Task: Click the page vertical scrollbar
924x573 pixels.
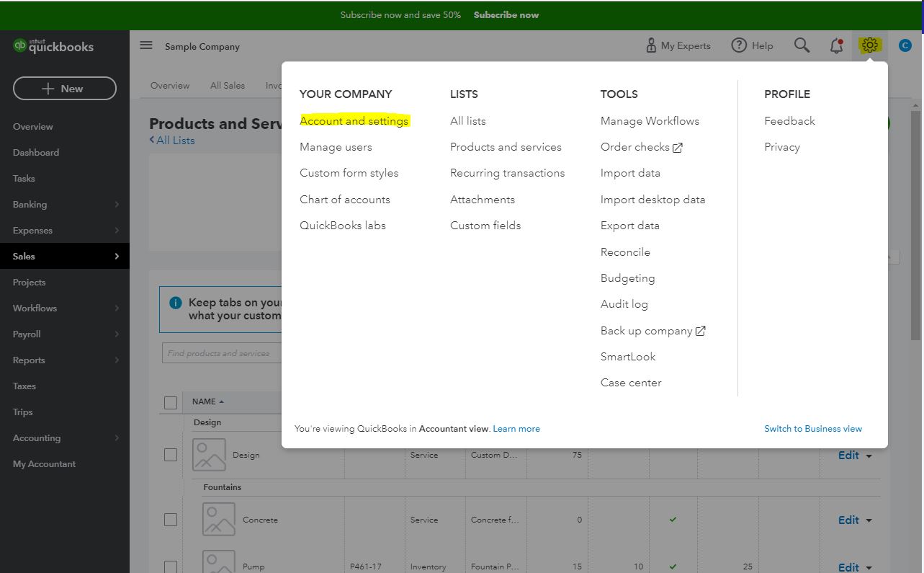Action: [x=916, y=225]
